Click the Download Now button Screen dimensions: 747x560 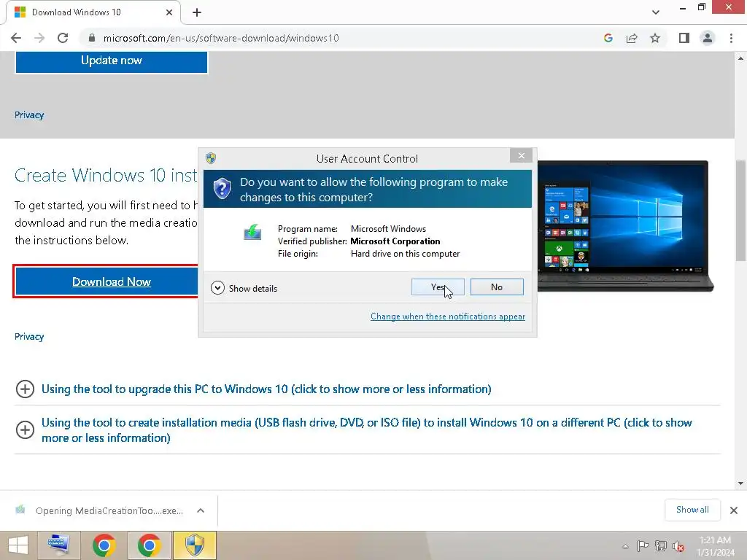click(107, 282)
